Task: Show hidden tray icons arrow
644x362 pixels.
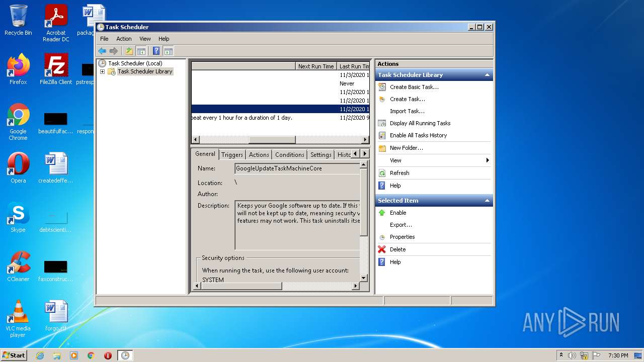Action: tap(561, 355)
